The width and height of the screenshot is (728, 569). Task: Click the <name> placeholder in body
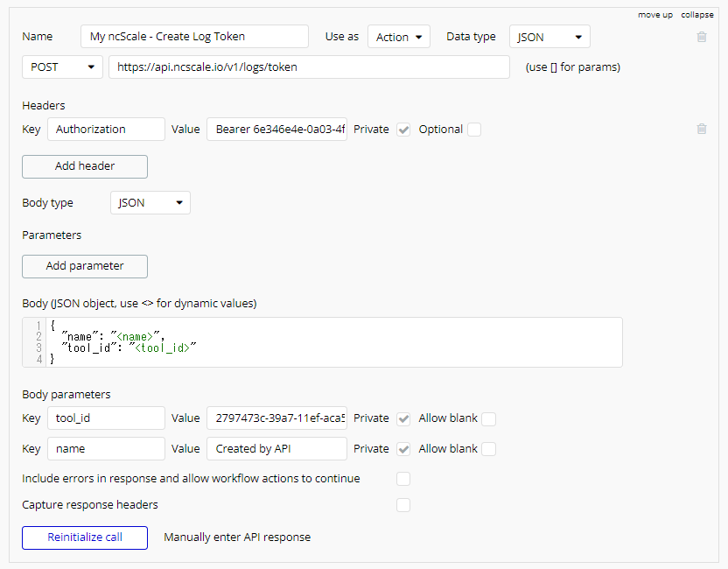135,337
